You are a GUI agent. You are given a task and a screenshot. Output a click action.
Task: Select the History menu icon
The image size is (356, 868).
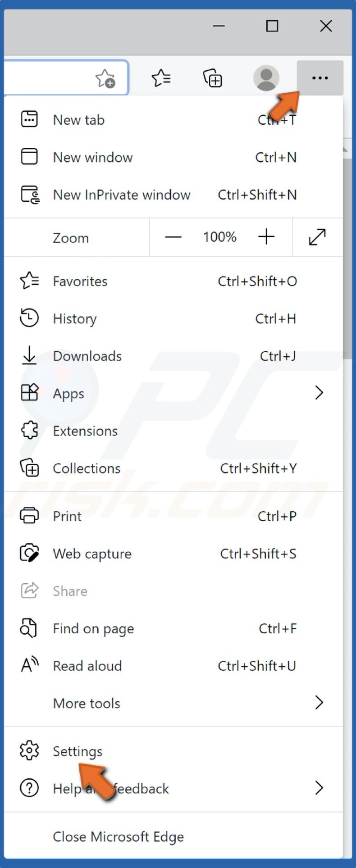click(29, 318)
